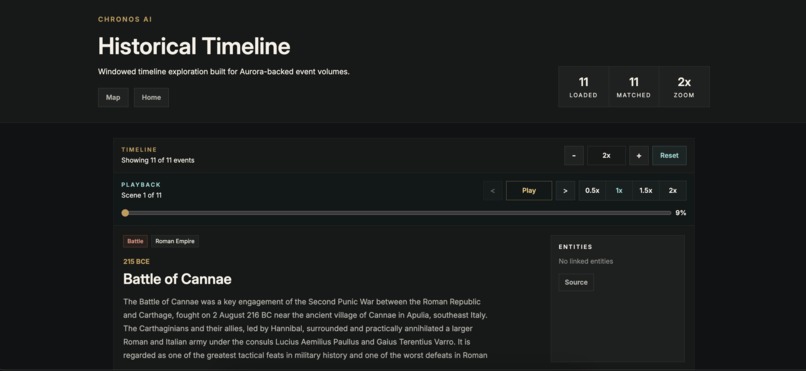The image size is (806, 371).
Task: Click the LOADED count stat
Action: pos(583,87)
